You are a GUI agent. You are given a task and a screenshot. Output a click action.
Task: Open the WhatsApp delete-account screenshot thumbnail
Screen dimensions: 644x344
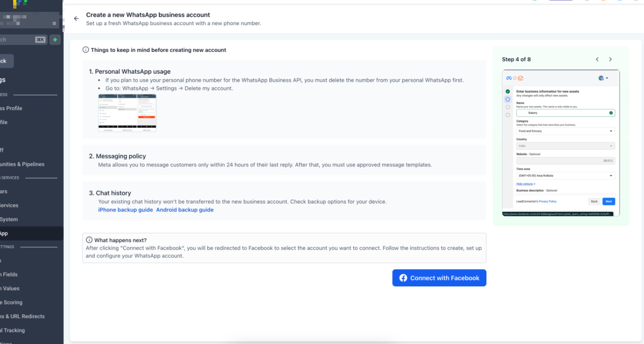point(127,113)
